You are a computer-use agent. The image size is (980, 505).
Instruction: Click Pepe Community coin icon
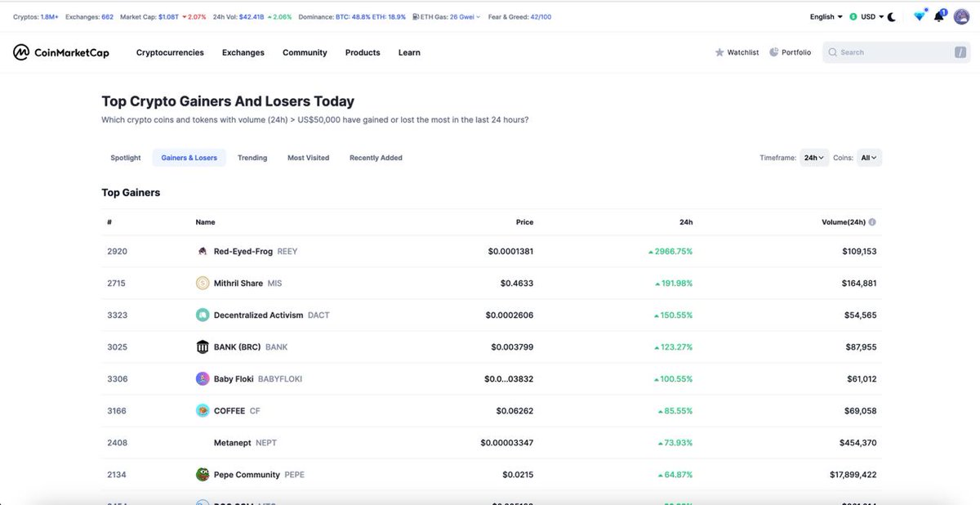point(203,475)
